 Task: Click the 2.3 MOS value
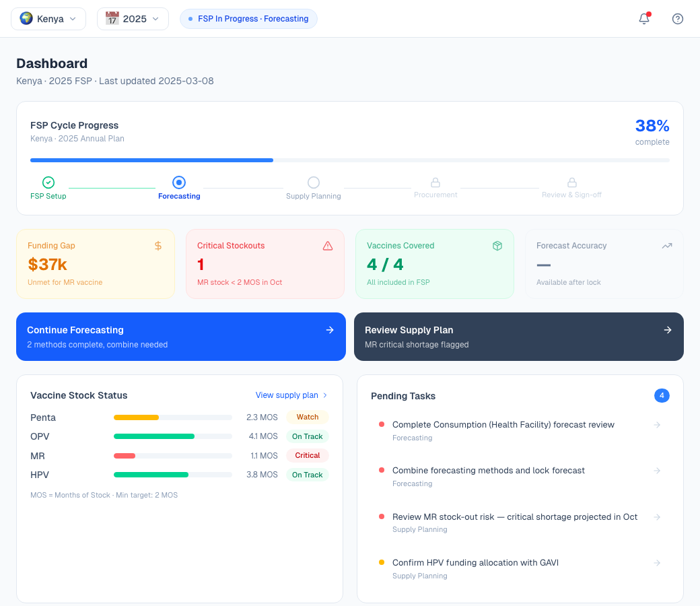click(x=262, y=417)
